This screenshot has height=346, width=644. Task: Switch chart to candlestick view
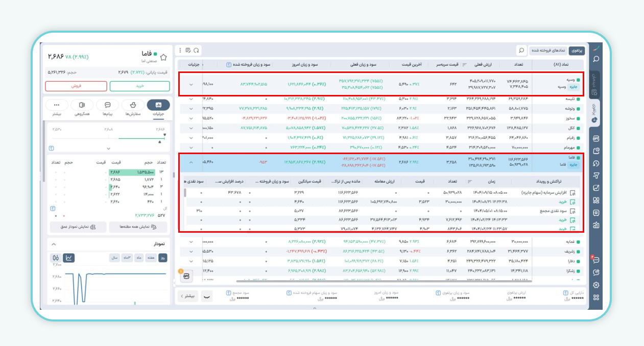click(x=56, y=258)
